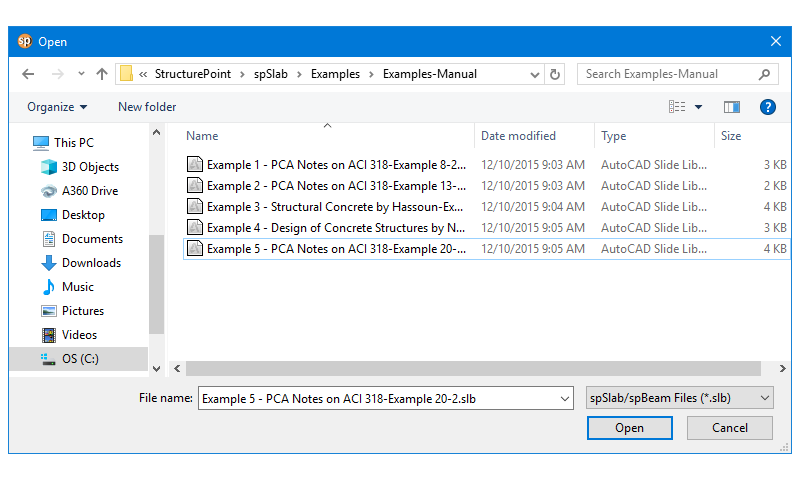Select Examples-Manual in the breadcrumb path
Viewport: 800px width, 480px height.
[x=430, y=74]
